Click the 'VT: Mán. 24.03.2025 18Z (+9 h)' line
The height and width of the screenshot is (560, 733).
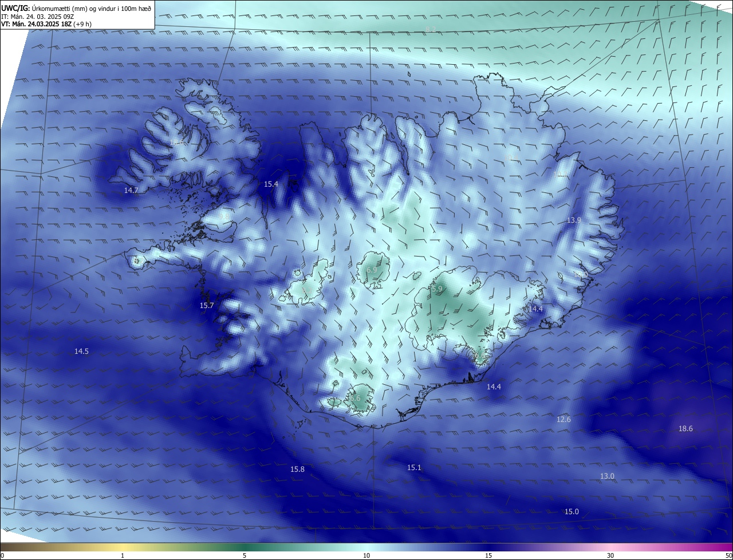click(46, 24)
